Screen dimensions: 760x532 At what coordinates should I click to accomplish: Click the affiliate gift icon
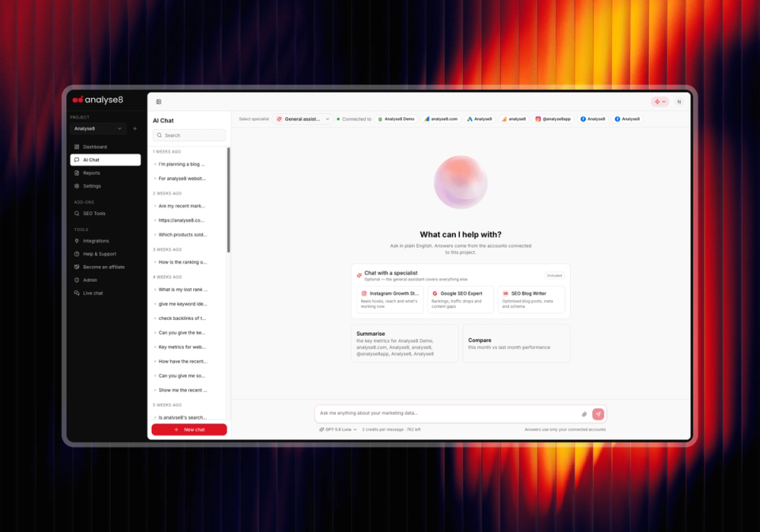77,267
